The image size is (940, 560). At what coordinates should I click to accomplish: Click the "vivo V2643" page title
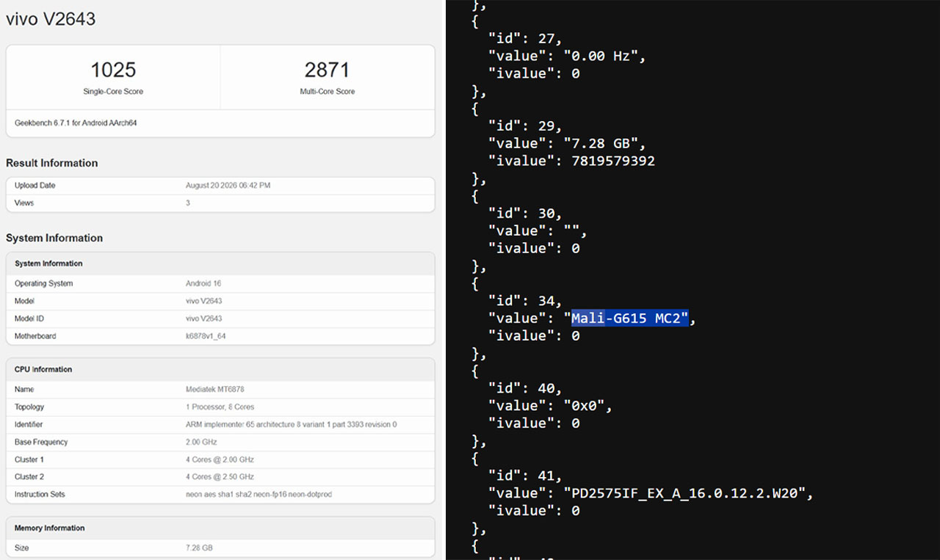pyautogui.click(x=51, y=19)
